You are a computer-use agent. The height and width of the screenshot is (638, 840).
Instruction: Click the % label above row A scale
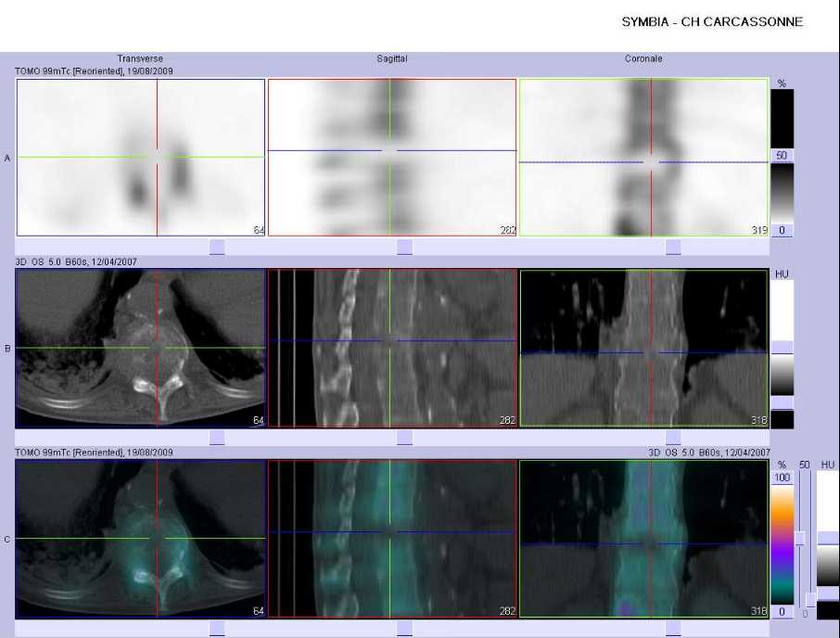782,83
